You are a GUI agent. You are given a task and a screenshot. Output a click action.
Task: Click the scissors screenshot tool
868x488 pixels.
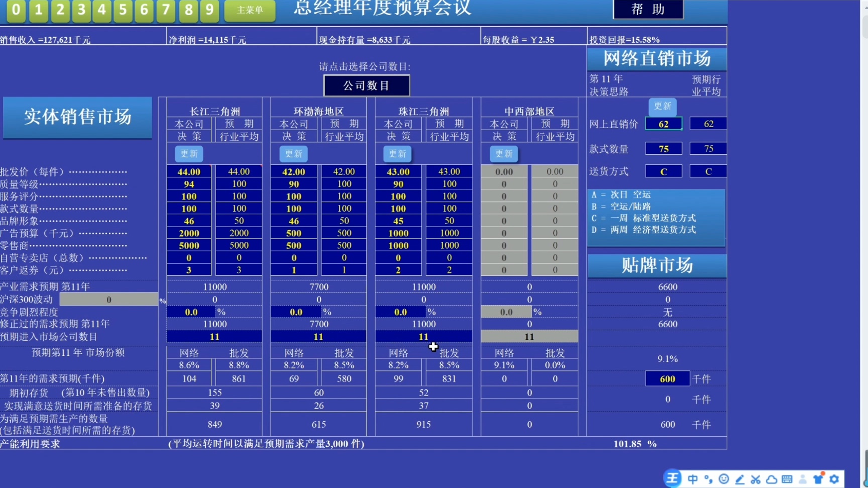[x=755, y=479]
